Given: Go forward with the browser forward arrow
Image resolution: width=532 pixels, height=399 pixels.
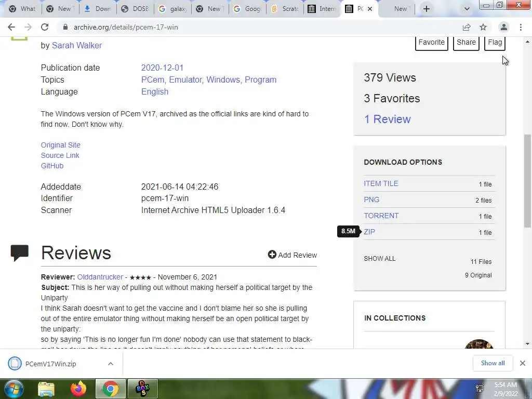Looking at the screenshot, I should pos(28,27).
